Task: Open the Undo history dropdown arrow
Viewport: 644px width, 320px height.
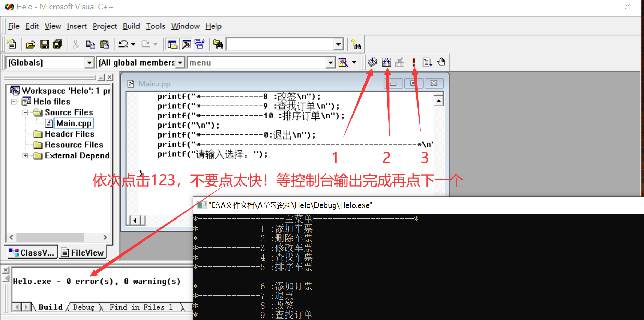Action: tap(133, 44)
